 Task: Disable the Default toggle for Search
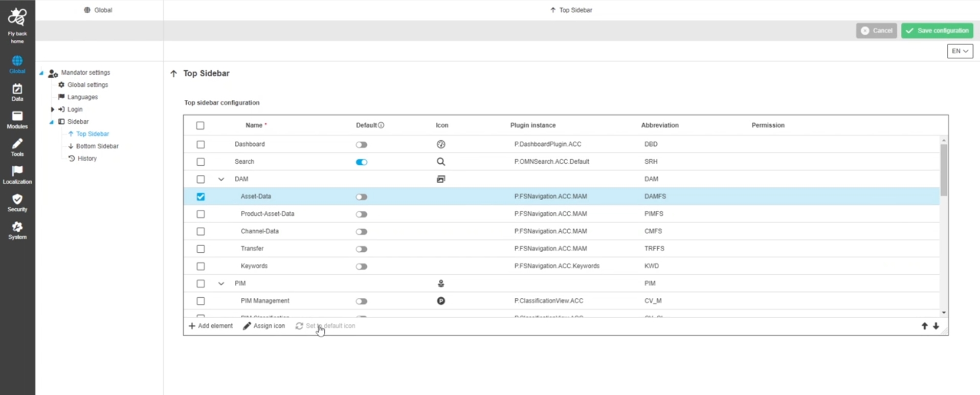coord(362,162)
